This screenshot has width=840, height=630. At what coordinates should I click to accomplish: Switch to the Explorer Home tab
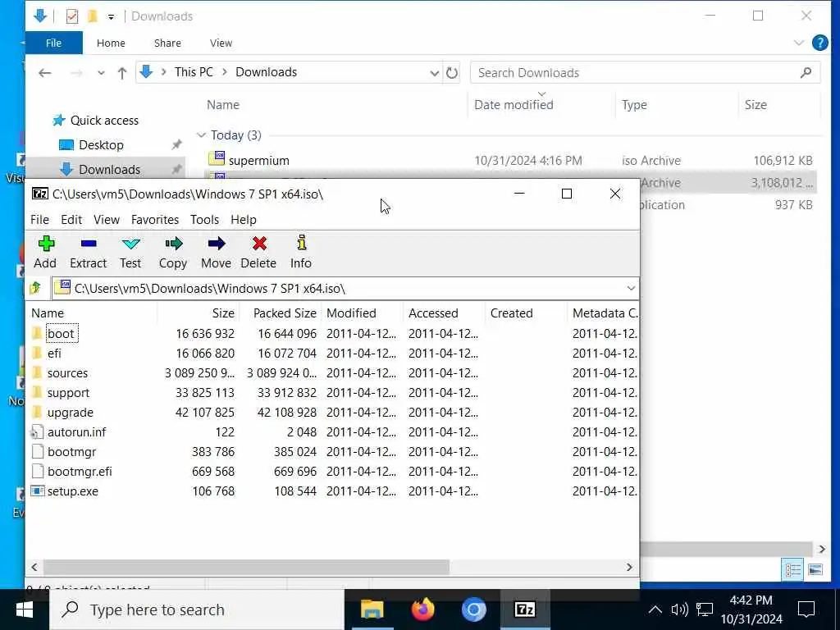click(111, 43)
